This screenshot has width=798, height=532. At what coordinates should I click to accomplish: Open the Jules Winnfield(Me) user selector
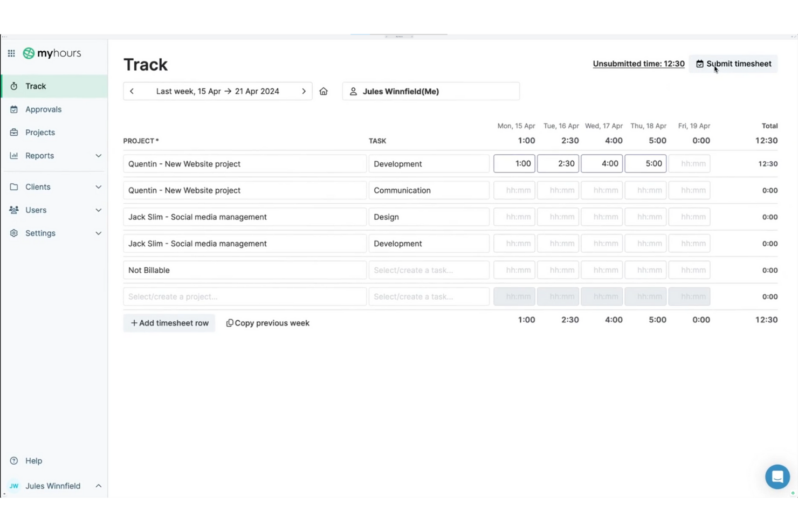[x=430, y=92]
